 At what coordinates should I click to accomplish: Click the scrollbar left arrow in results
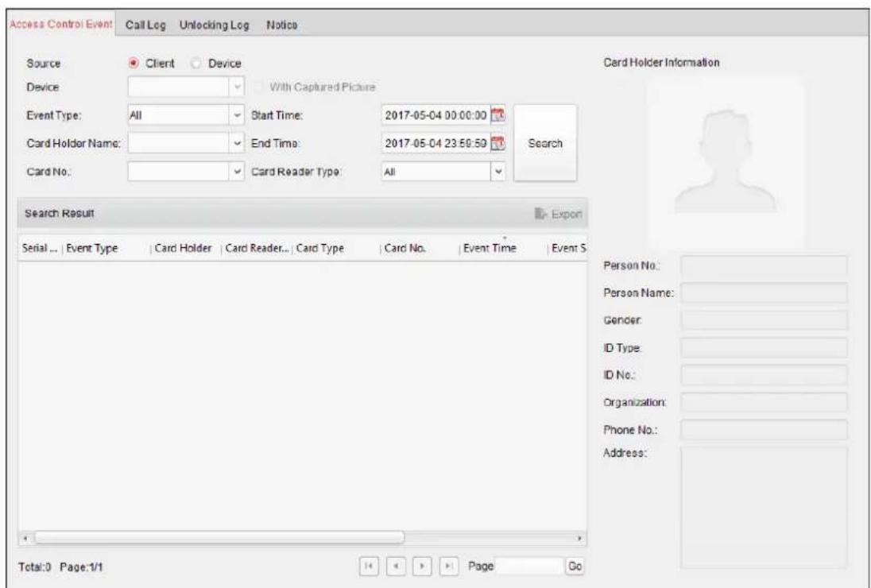(x=26, y=537)
